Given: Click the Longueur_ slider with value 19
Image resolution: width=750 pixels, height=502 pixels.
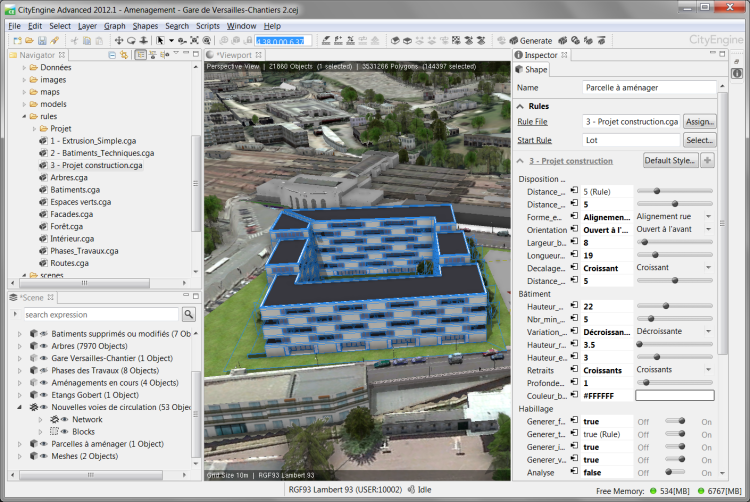Looking at the screenshot, I should tap(674, 255).
